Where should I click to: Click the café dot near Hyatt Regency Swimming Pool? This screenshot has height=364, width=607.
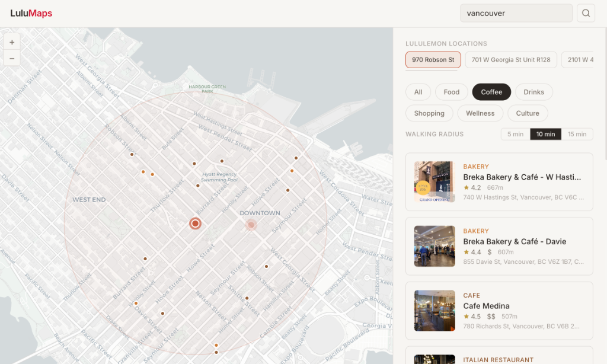coord(197,186)
